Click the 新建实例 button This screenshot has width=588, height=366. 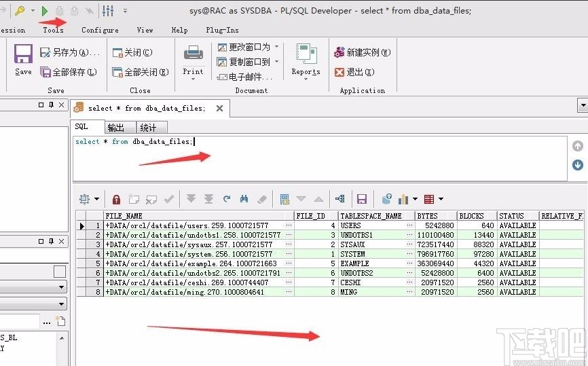363,52
